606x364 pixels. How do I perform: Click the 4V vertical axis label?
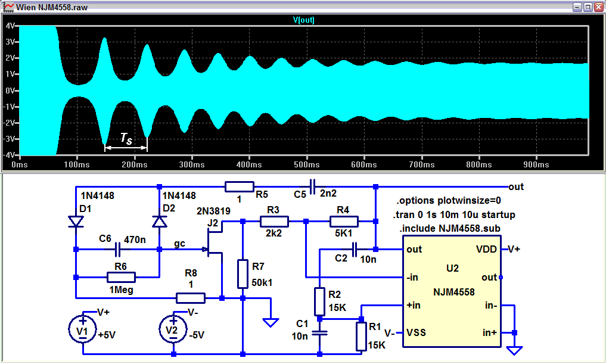(10, 26)
